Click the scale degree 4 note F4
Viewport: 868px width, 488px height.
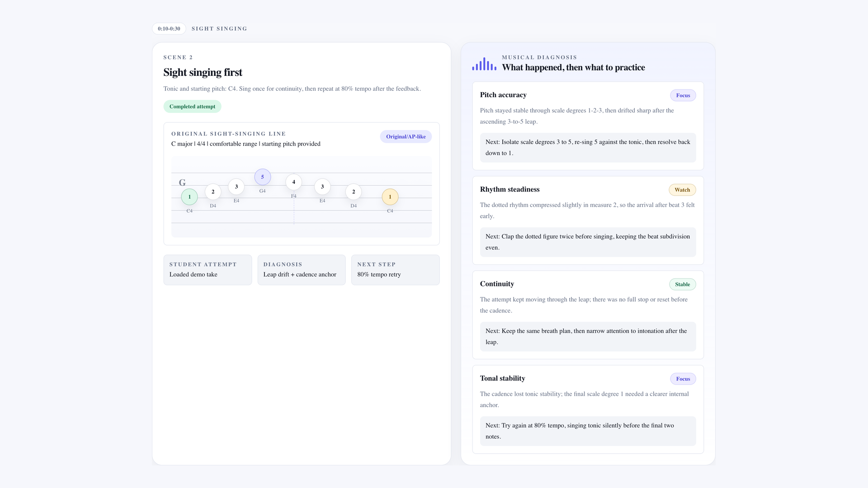(294, 182)
